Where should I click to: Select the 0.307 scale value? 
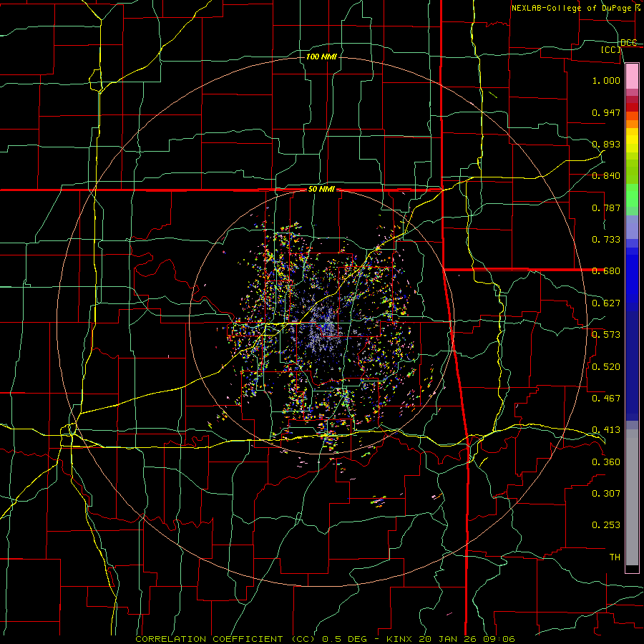click(x=606, y=494)
